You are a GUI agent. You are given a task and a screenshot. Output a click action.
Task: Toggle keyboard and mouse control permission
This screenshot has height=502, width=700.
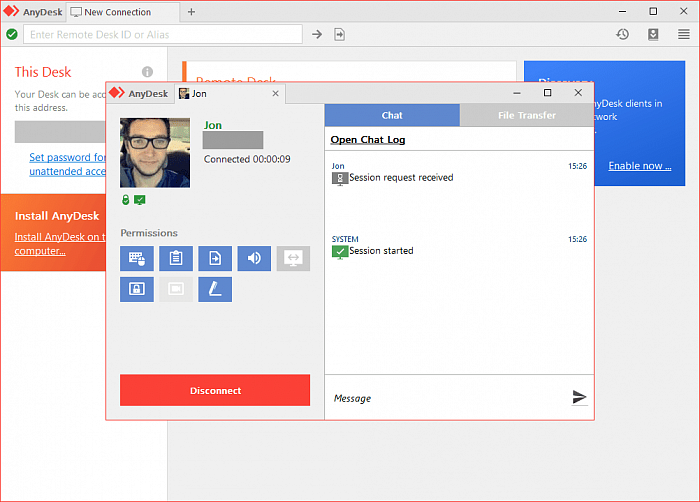click(136, 259)
